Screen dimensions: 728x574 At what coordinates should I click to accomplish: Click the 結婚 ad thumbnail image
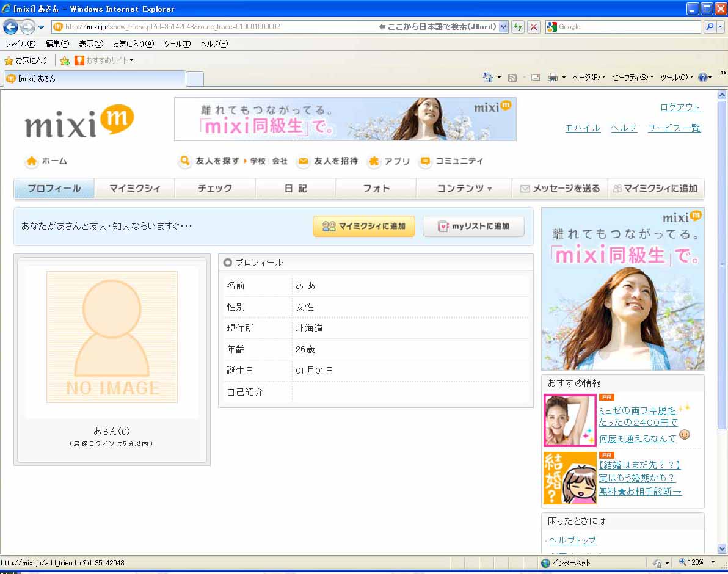[570, 478]
